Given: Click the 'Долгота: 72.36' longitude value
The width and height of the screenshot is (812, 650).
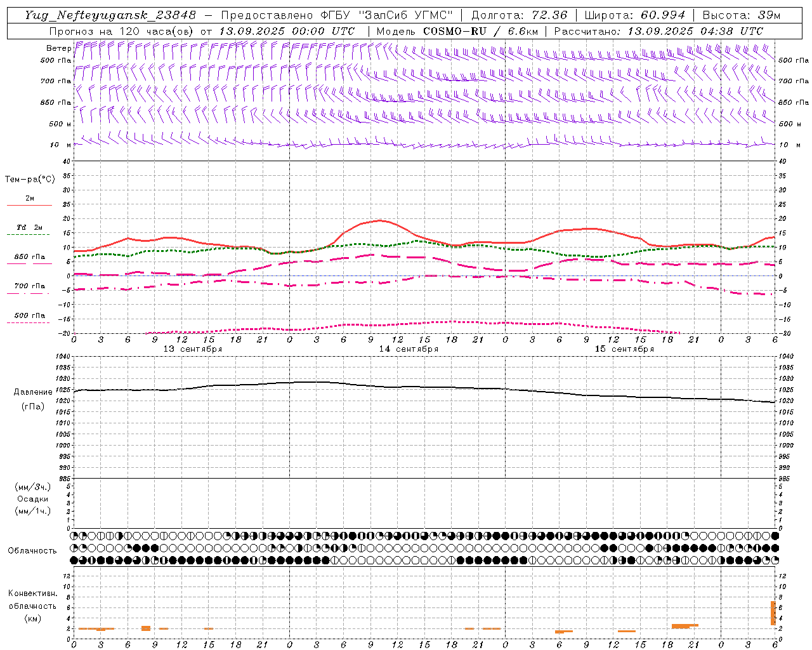Looking at the screenshot, I should (519, 15).
